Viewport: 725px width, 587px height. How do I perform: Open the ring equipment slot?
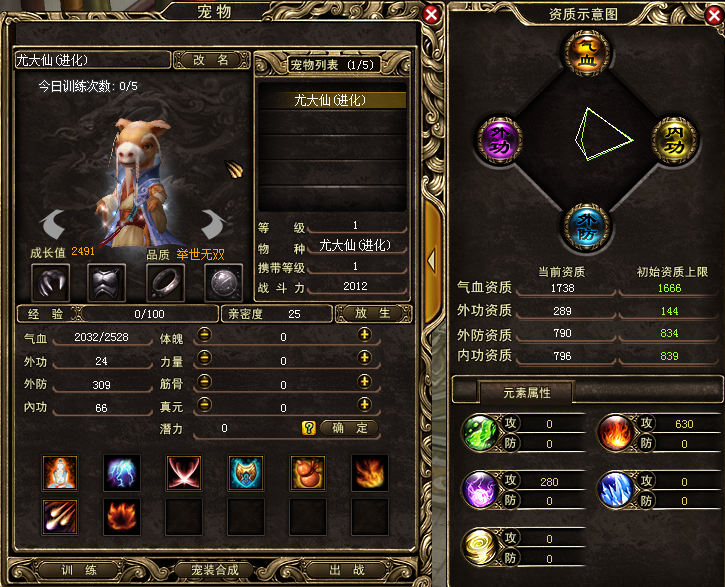166,282
